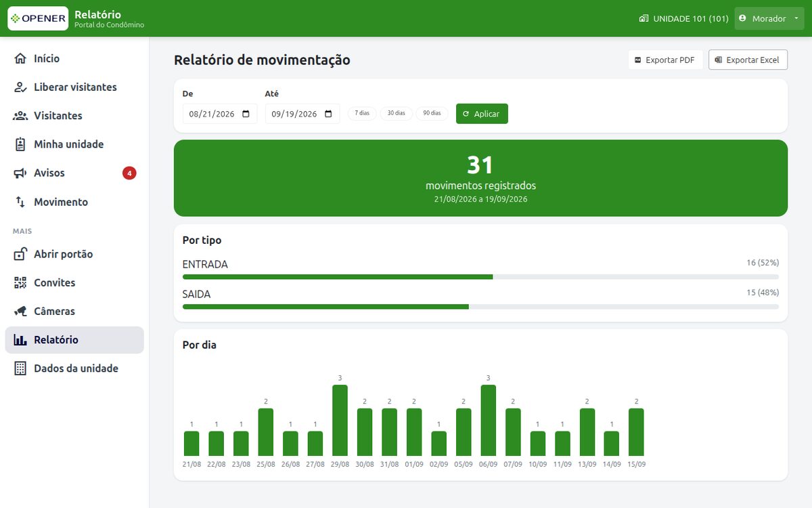Open Visitantes in the sidebar
Image resolution: width=812 pixels, height=508 pixels.
(74, 116)
